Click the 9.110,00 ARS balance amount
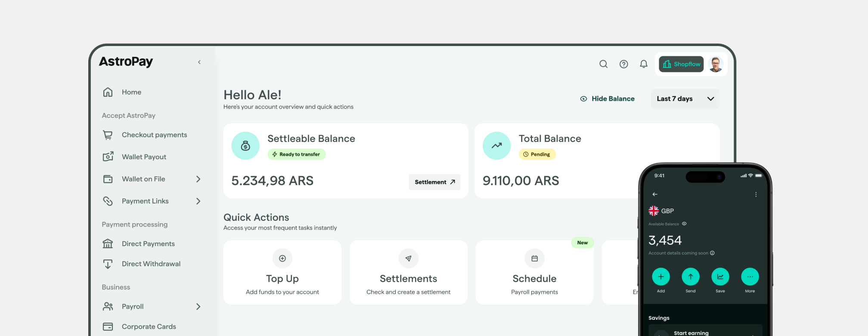Viewport: 868px width, 336px height. [521, 181]
